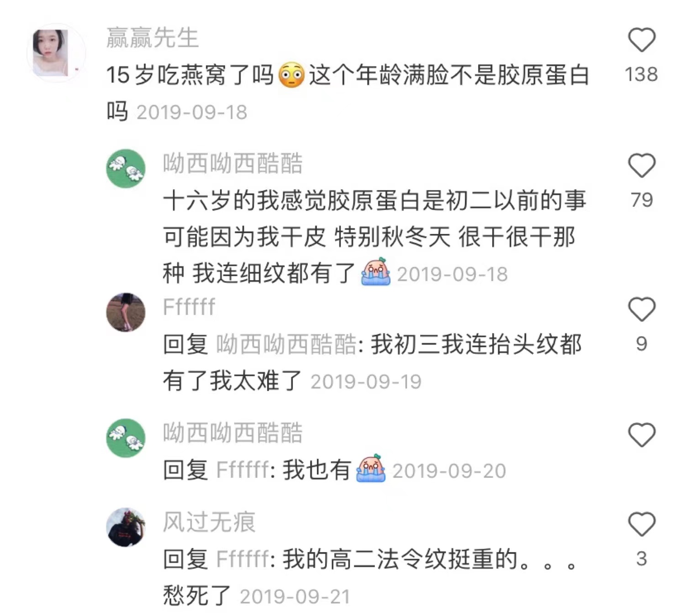Open the Ffffff username above 我初三 comment

coord(189,307)
